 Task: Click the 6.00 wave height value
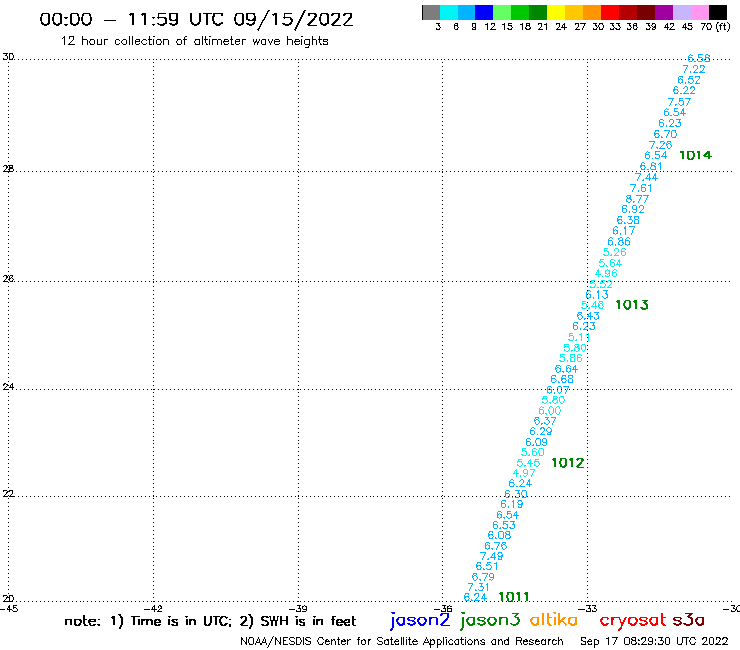(550, 411)
